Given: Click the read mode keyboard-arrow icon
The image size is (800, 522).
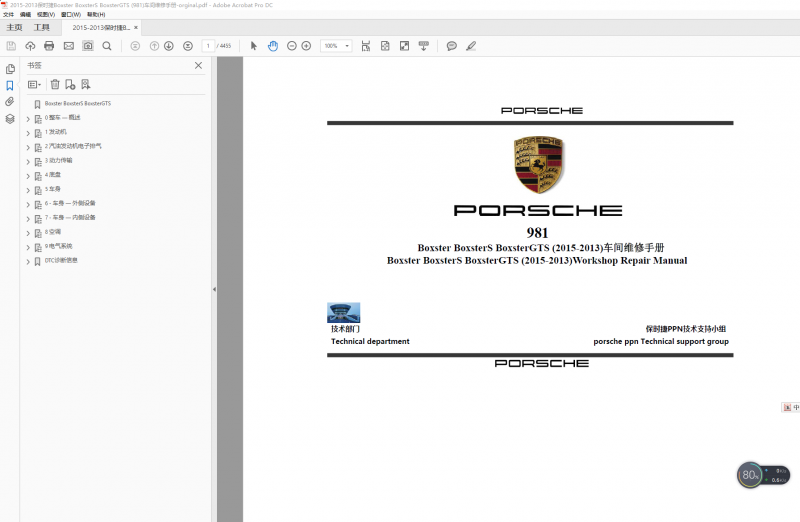Looking at the screenshot, I should (x=423, y=46).
